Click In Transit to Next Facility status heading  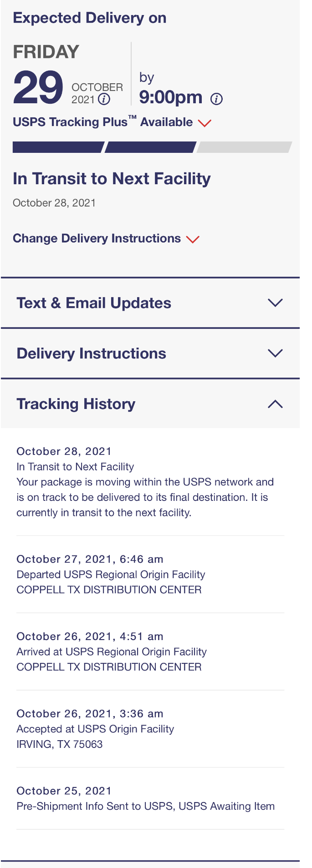pyautogui.click(x=112, y=179)
